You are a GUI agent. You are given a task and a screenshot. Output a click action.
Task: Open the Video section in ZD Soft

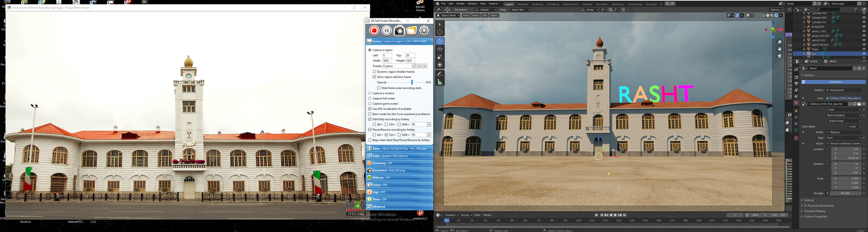click(x=400, y=149)
